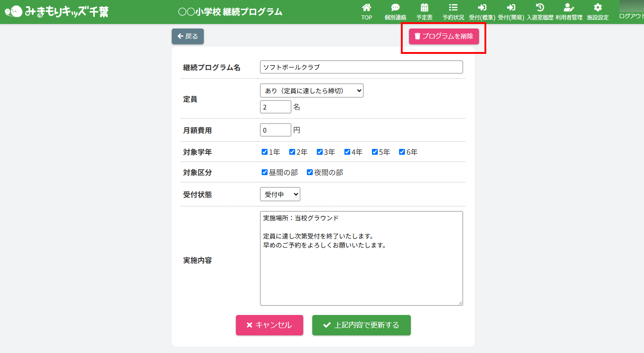Go to 予約状況 list icon
Image resolution: width=644 pixels, height=353 pixels.
(x=453, y=8)
